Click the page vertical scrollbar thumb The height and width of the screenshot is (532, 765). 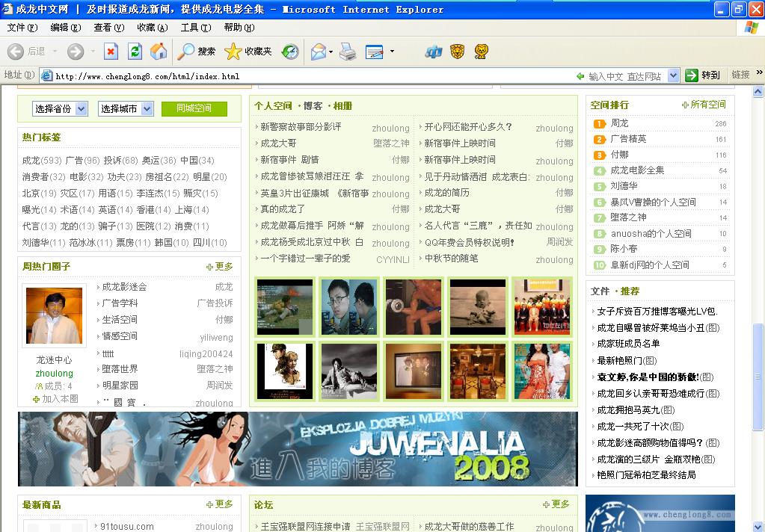click(x=758, y=377)
